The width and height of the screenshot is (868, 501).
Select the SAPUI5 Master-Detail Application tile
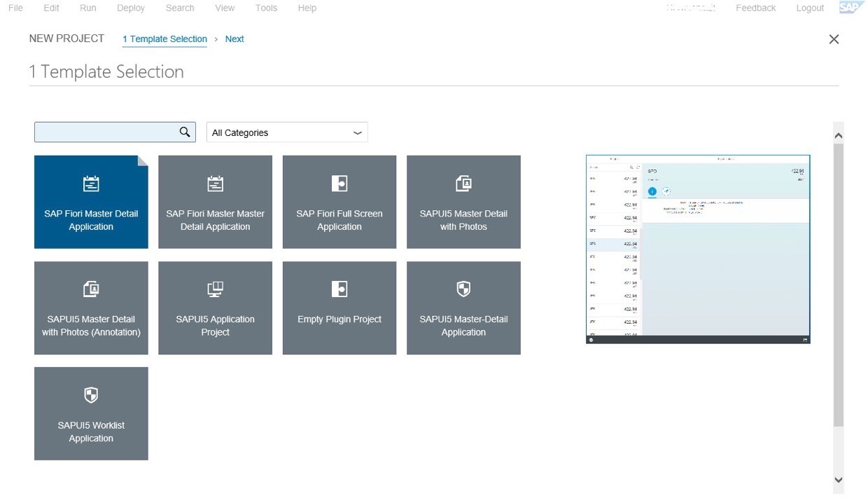pos(463,308)
